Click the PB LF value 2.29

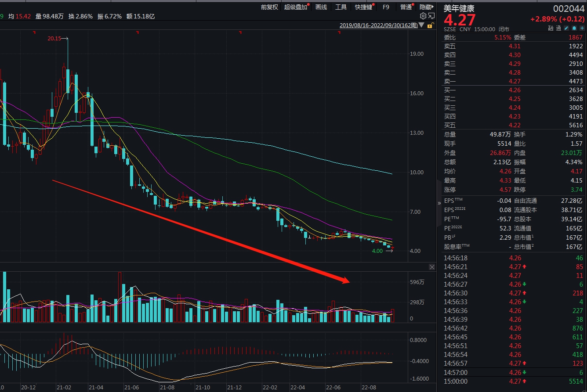[505, 237]
